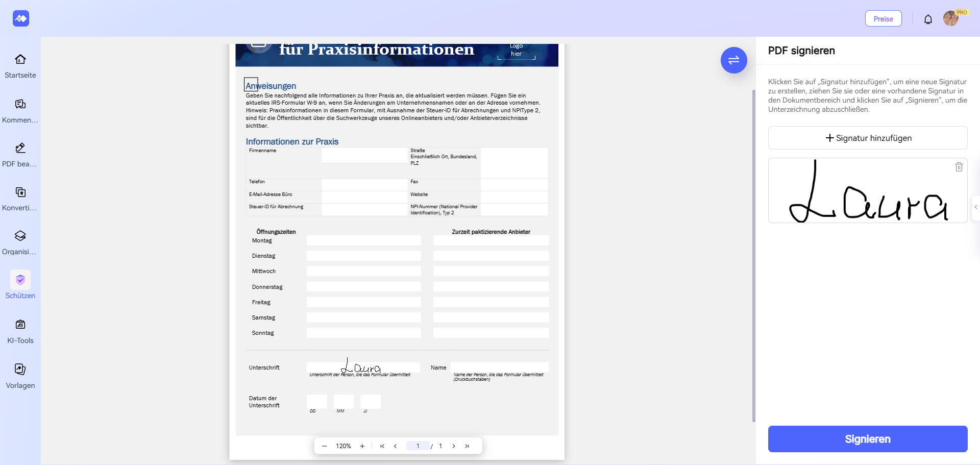Image resolution: width=980 pixels, height=465 pixels.
Task: Click the DD date field
Action: click(316, 402)
